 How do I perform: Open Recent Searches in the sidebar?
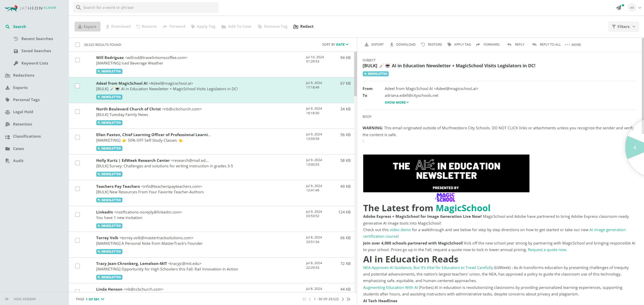click(x=37, y=39)
